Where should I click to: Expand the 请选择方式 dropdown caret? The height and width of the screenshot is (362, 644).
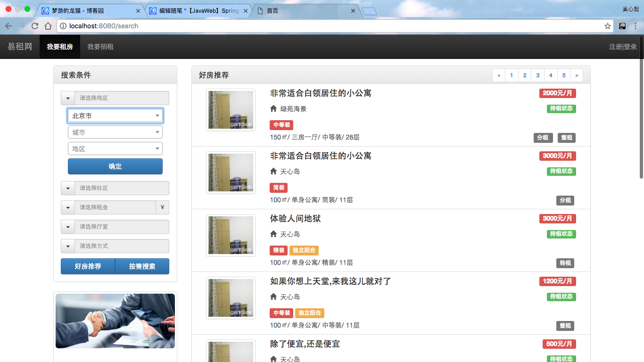tap(68, 246)
